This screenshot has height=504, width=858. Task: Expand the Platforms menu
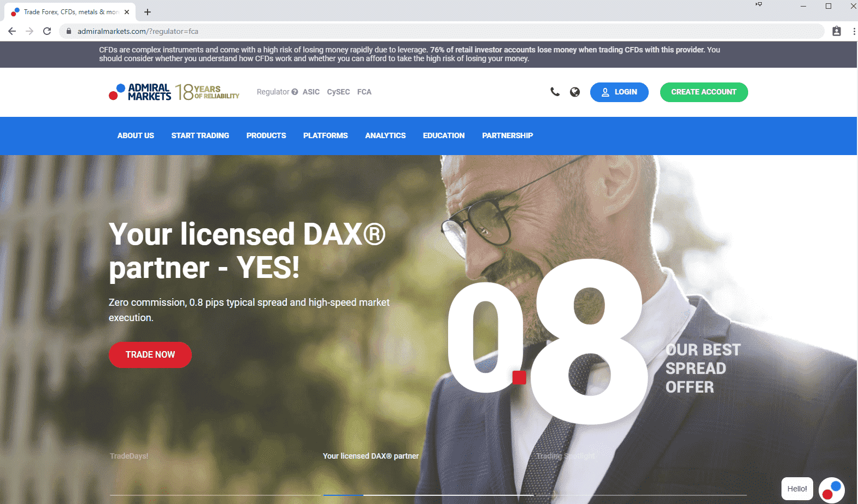click(325, 135)
